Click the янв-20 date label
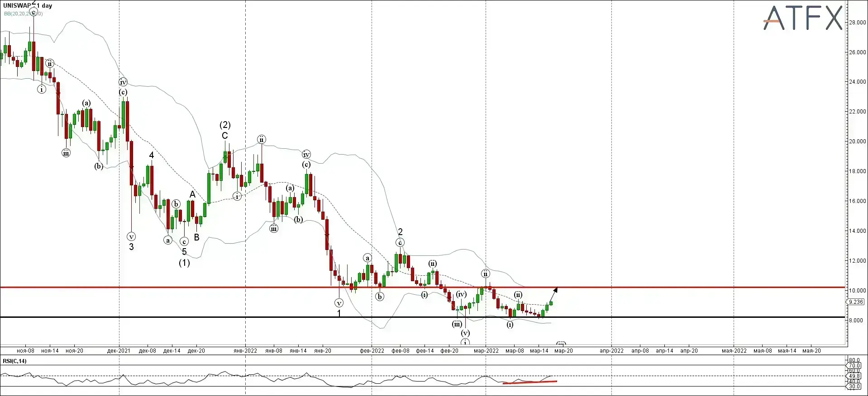868x396 pixels. pos(323,350)
